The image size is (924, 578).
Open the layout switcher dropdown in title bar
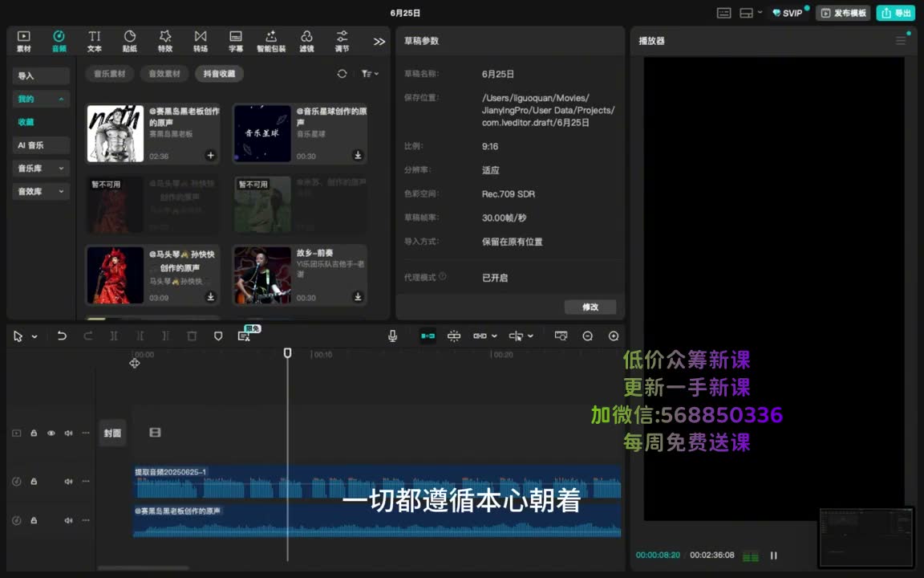[x=751, y=12]
